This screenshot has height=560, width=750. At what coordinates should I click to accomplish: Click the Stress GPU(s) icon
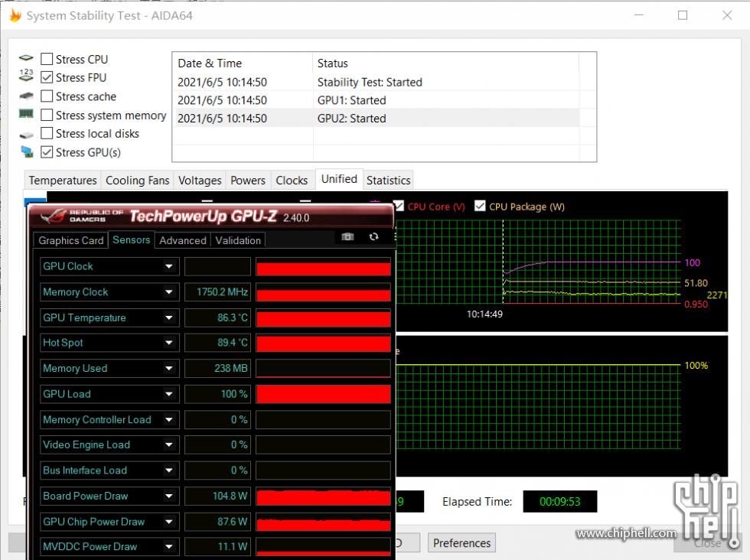tap(26, 152)
